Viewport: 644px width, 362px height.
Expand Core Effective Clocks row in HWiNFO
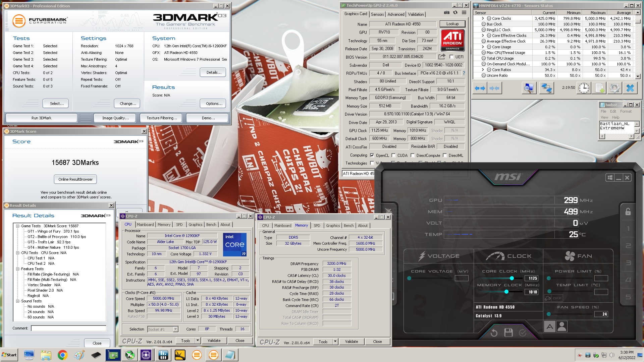pos(483,36)
